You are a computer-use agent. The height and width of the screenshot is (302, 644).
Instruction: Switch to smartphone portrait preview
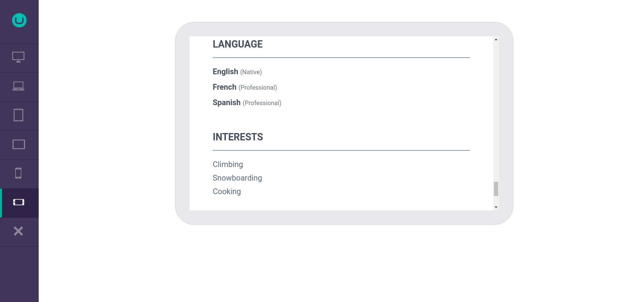[18, 173]
